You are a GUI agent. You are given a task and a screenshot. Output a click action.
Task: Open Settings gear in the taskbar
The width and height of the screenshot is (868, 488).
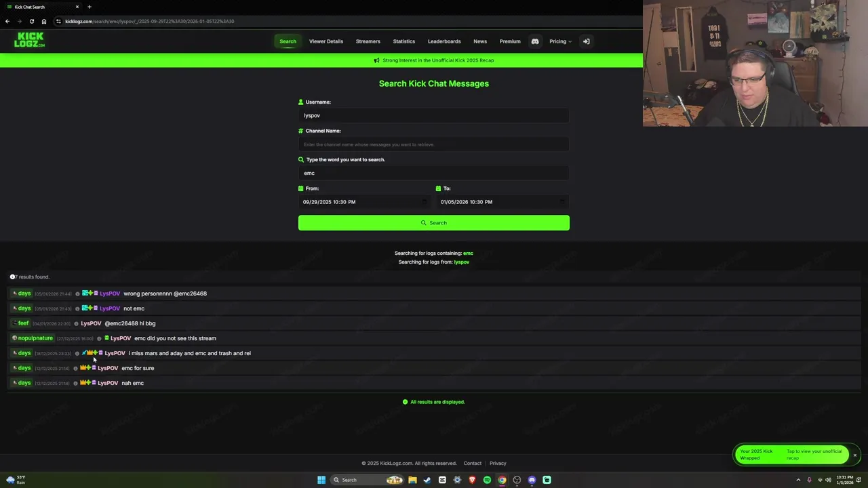pos(457,480)
